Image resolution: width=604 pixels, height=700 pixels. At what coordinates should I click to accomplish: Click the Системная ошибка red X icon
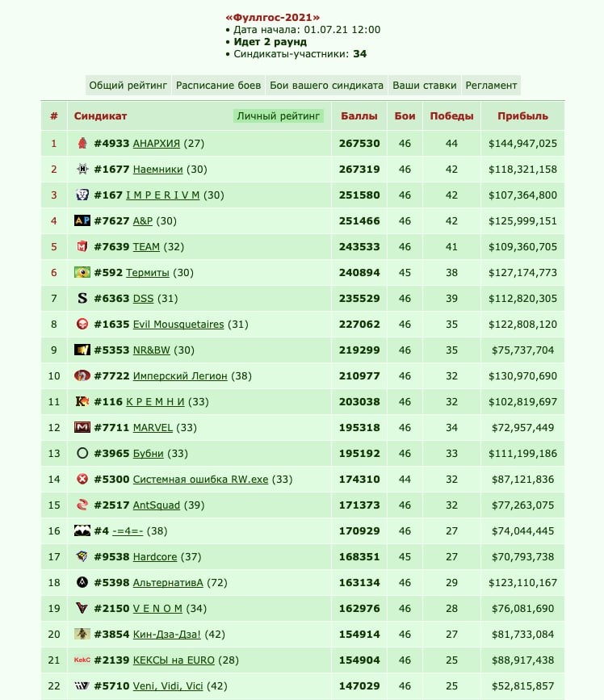82,479
